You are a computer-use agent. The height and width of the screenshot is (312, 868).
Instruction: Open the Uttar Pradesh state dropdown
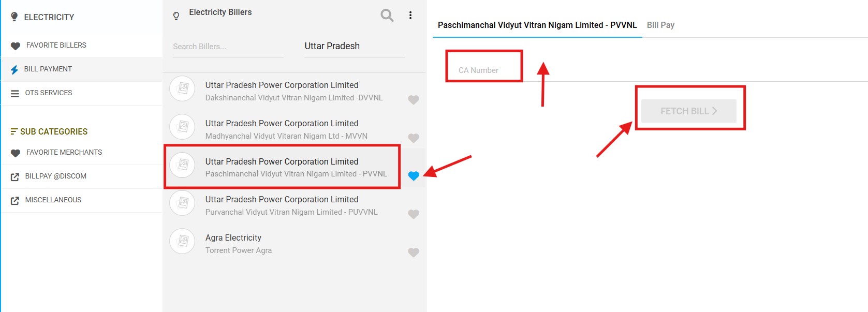(x=354, y=46)
